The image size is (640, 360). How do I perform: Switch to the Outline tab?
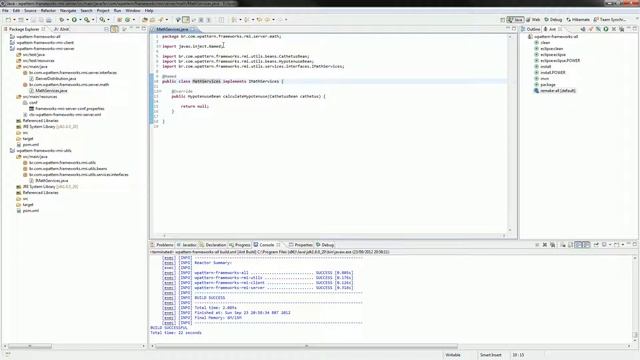(x=530, y=29)
